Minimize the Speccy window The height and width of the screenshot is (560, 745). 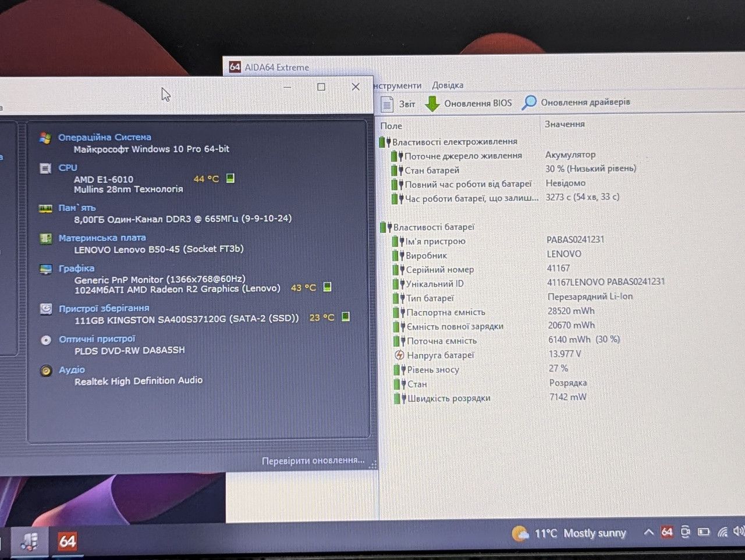(x=288, y=87)
